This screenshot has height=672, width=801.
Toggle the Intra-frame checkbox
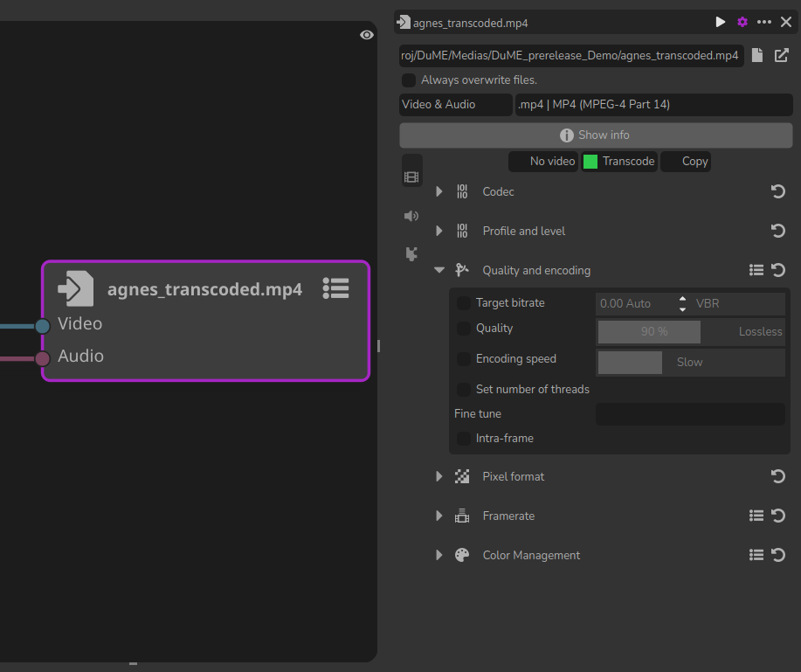[x=464, y=439]
